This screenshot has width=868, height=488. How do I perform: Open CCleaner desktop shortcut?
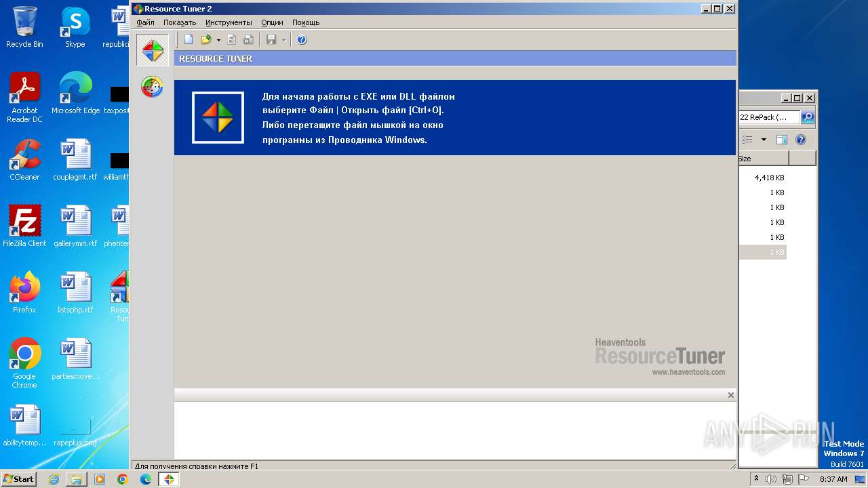pos(24,160)
